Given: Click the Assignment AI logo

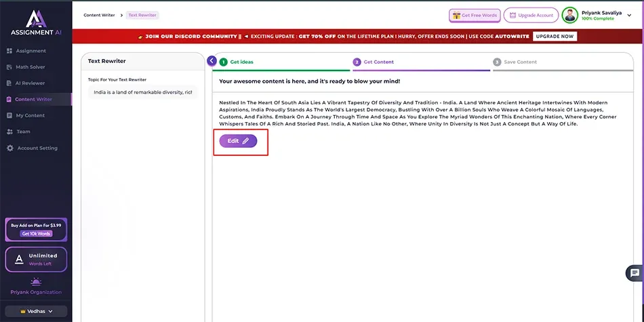Looking at the screenshot, I should click(35, 22).
